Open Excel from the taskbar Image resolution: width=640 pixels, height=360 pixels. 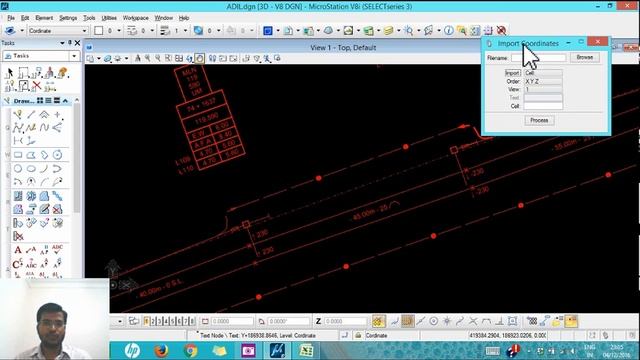coord(306,351)
